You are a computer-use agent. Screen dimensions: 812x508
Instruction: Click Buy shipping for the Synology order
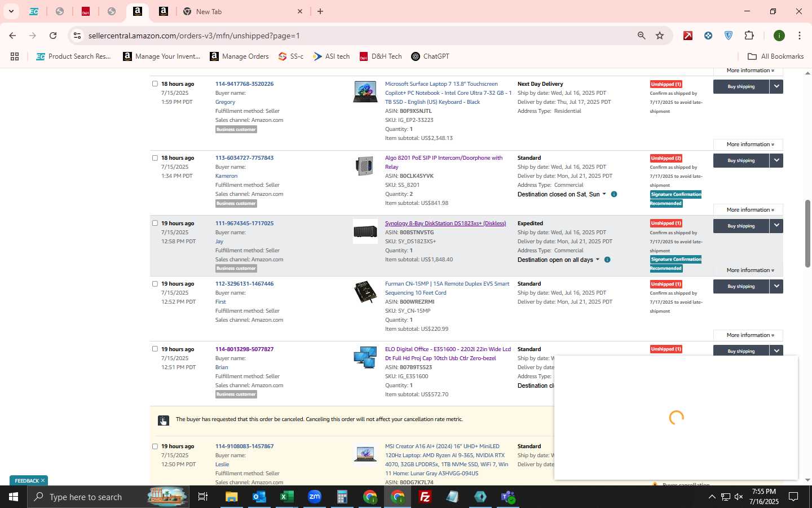click(x=741, y=226)
